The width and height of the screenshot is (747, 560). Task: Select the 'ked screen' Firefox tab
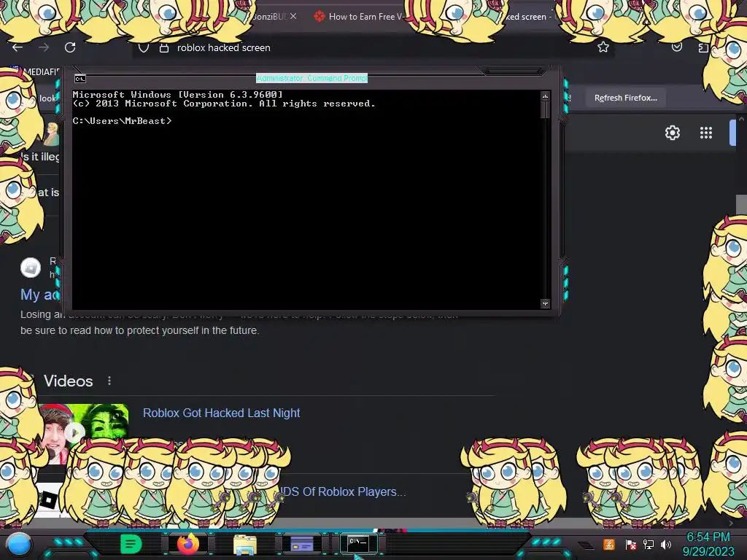click(x=527, y=16)
